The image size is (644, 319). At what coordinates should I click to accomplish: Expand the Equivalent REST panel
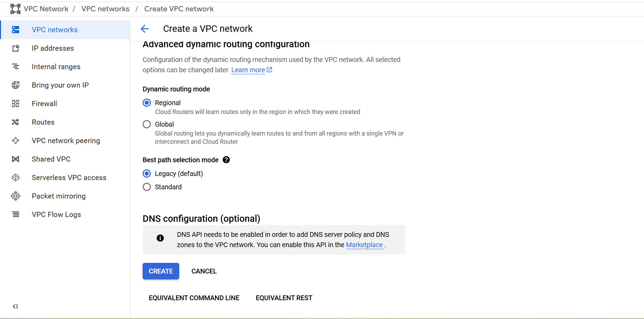[284, 298]
